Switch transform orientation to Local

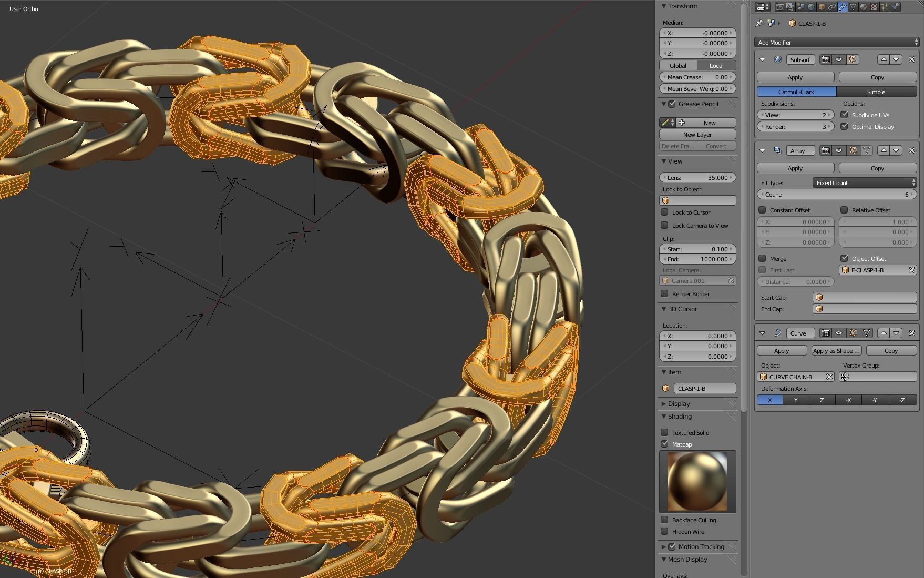pos(716,65)
